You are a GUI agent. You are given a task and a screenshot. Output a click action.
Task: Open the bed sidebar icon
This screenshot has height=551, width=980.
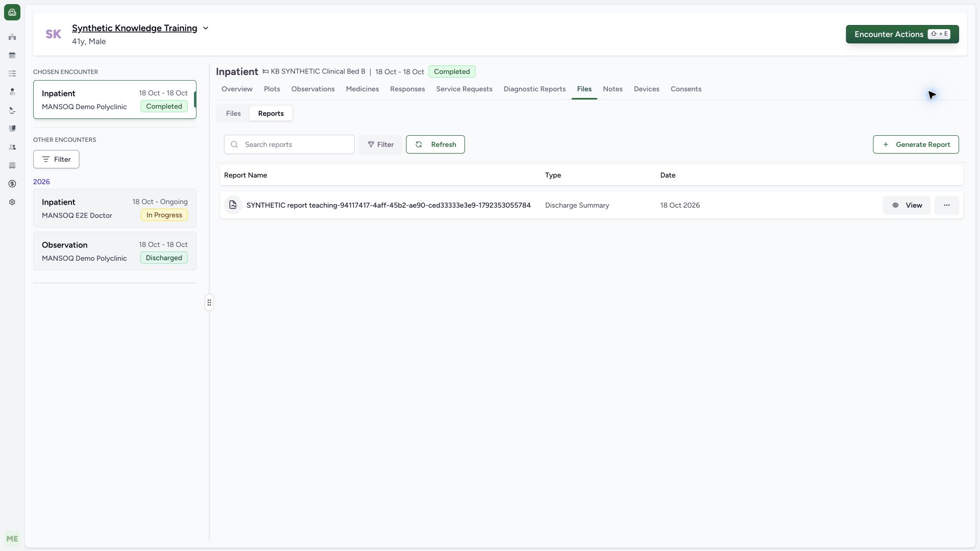click(12, 165)
